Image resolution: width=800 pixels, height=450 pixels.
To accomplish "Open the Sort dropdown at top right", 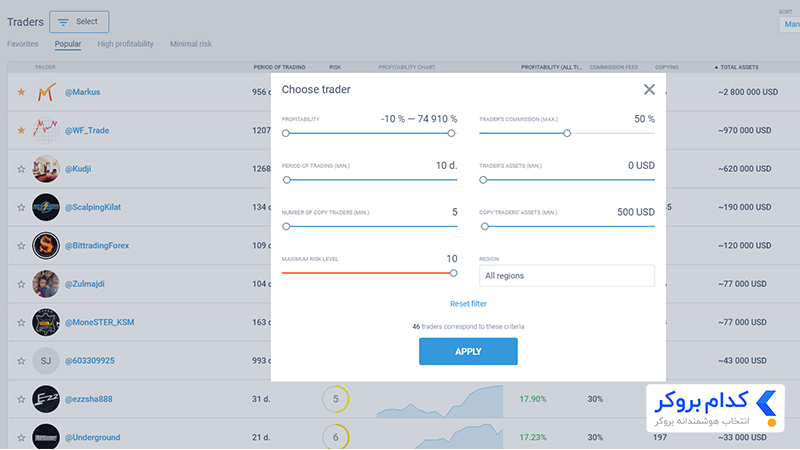I will [x=789, y=24].
